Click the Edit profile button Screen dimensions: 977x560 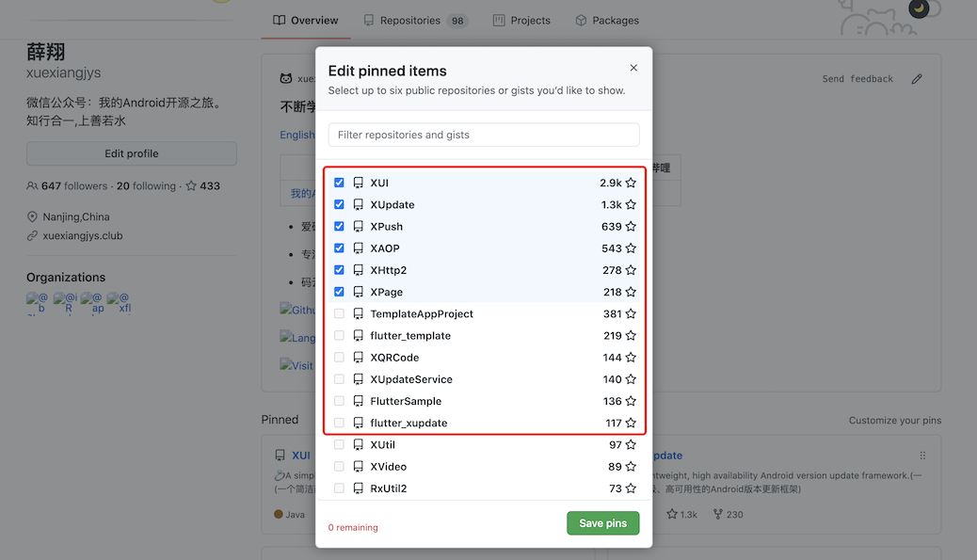131,153
